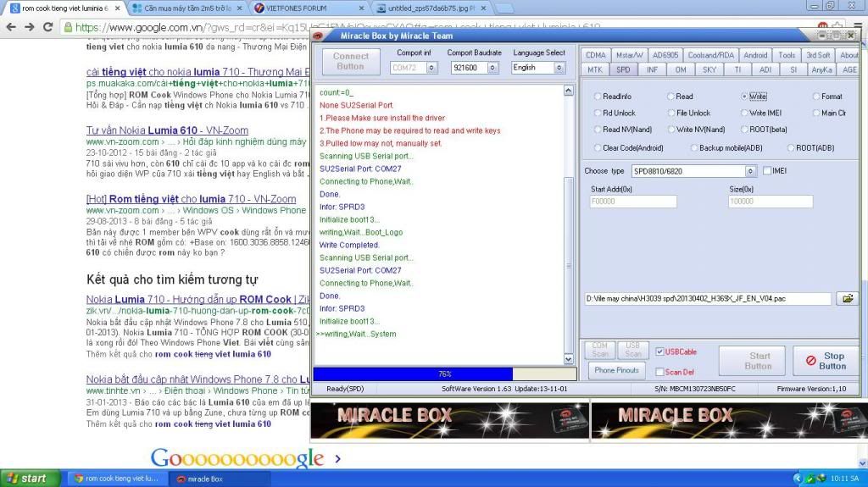Click the Windows Start button
The image size is (868, 487).
pos(31,479)
